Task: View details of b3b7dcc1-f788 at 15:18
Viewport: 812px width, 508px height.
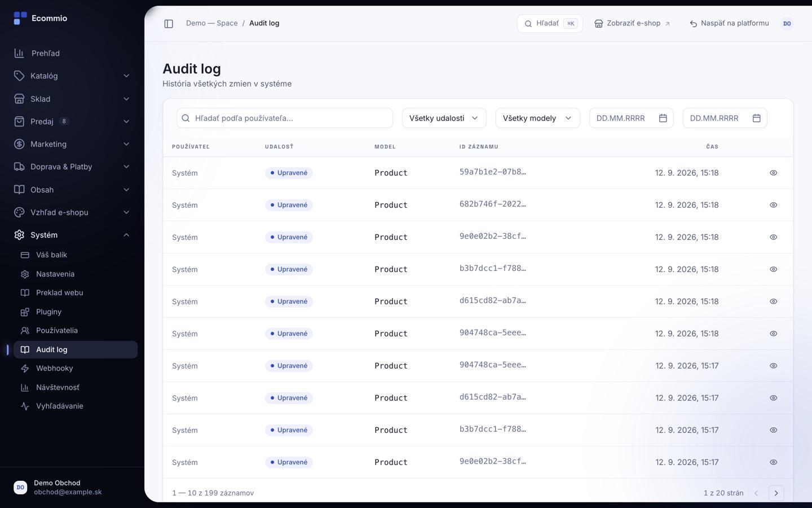Action: (x=774, y=269)
